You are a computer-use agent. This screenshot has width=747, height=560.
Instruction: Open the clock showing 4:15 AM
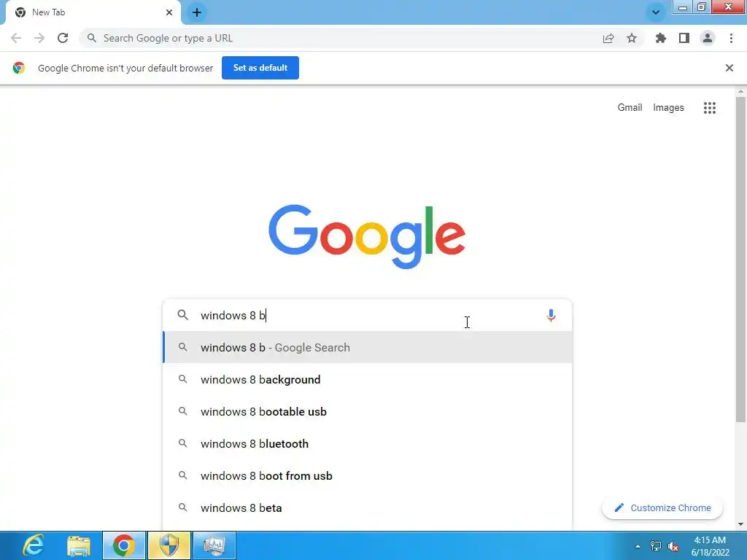(x=710, y=546)
